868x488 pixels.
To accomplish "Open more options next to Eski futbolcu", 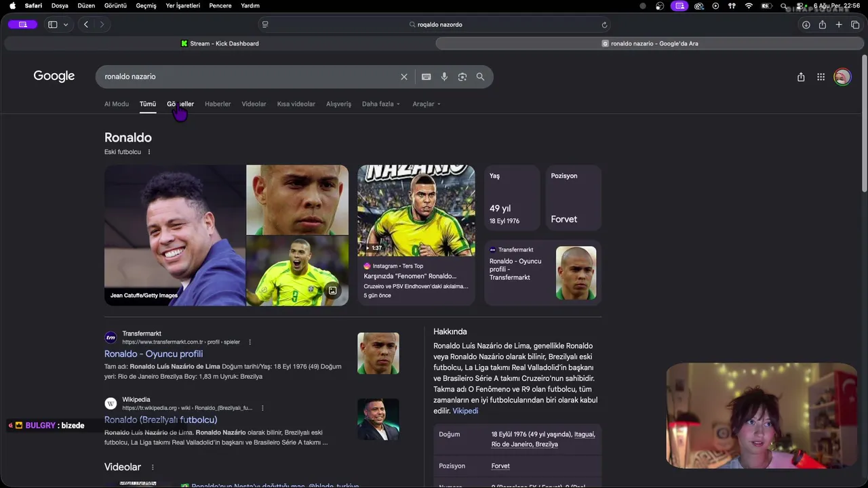I will (149, 152).
